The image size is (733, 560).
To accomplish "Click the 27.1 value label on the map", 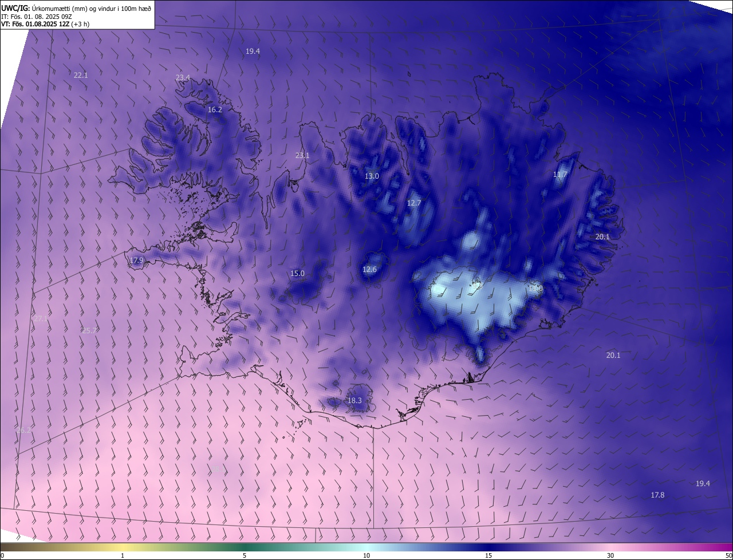I will pos(41,319).
